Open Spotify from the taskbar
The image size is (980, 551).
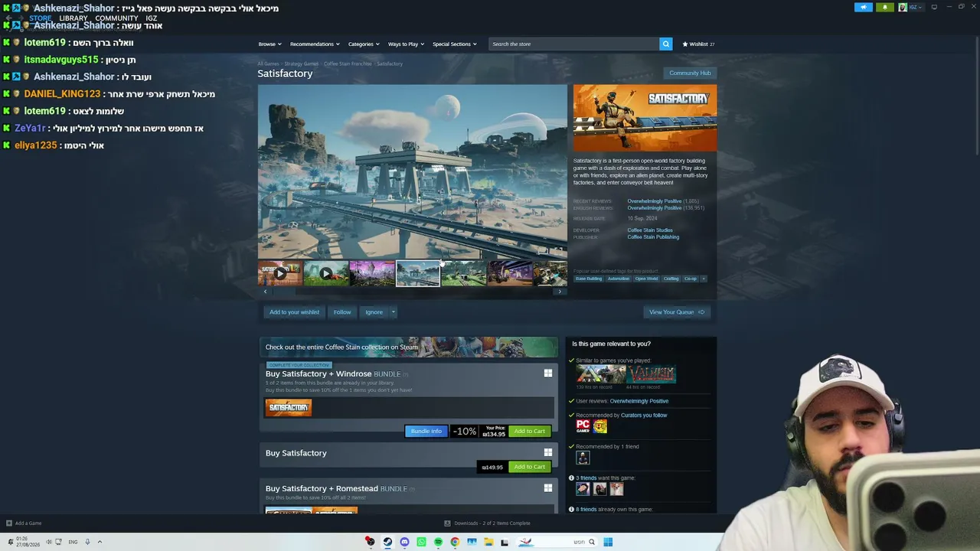coord(438,542)
